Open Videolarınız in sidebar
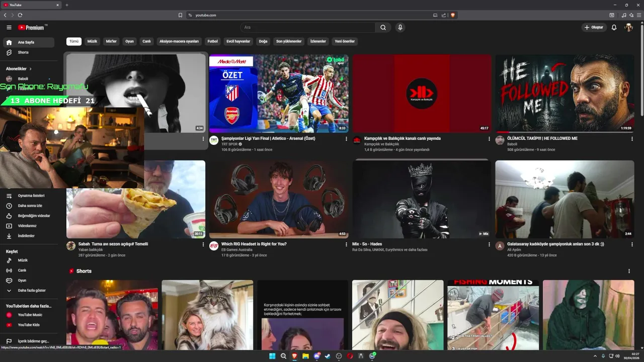 click(29, 226)
